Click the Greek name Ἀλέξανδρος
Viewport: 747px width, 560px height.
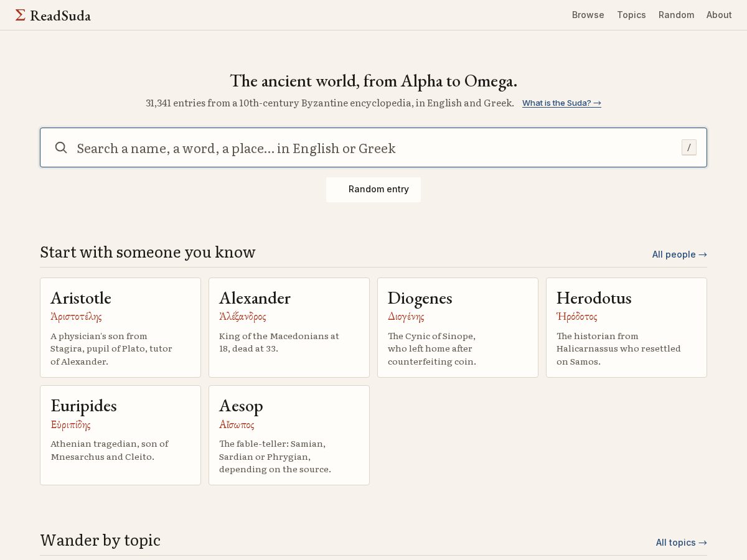(243, 317)
